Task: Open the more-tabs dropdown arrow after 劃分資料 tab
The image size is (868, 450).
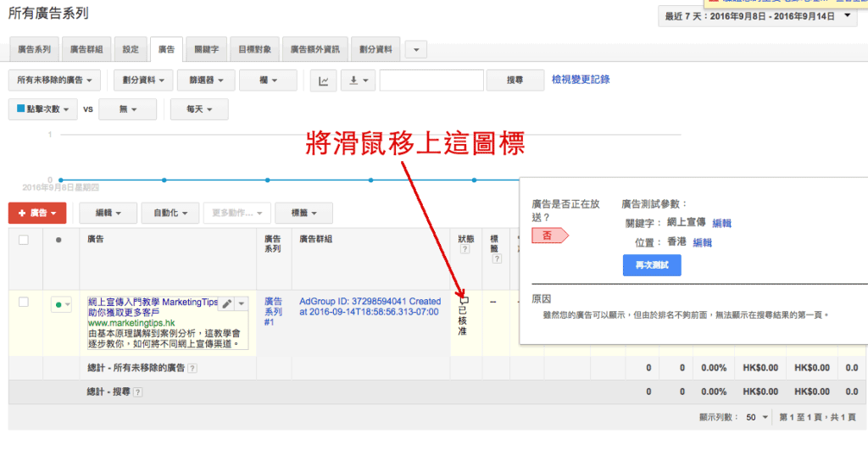Action: click(x=416, y=50)
